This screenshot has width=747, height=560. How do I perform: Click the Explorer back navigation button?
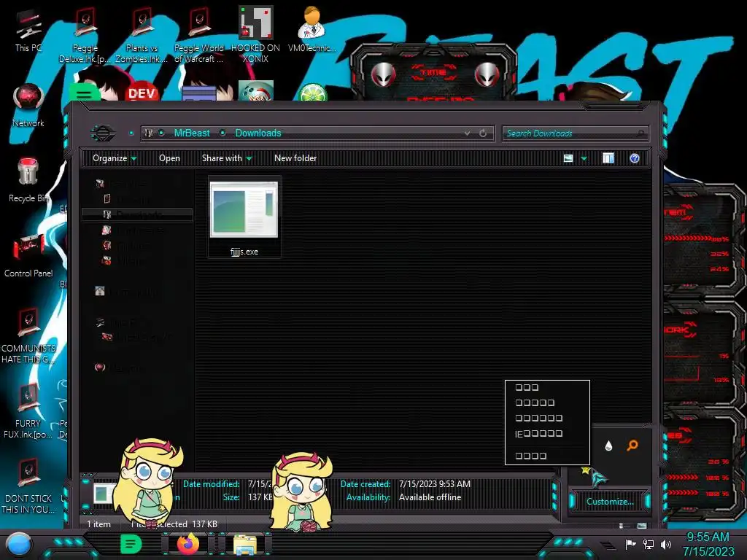click(102, 133)
